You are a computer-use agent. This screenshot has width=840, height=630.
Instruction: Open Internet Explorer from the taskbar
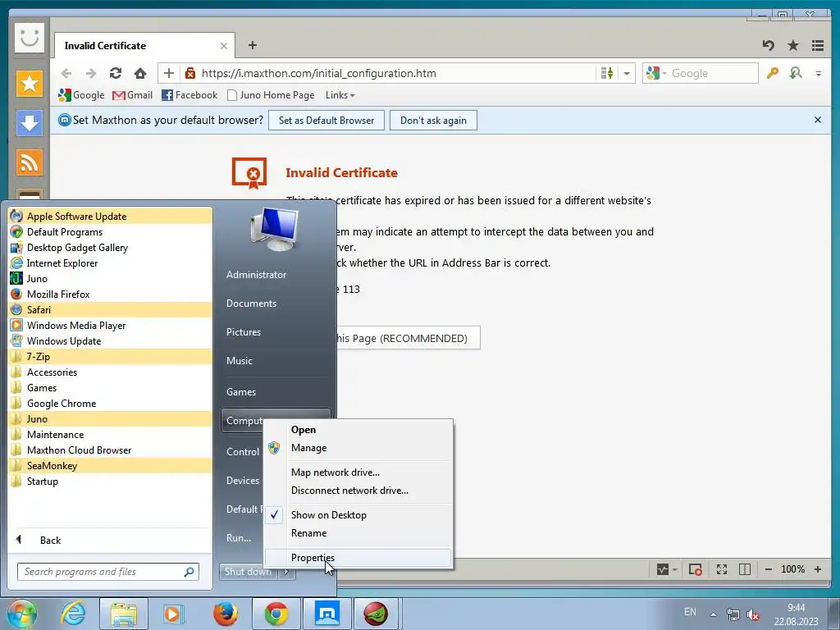(73, 614)
